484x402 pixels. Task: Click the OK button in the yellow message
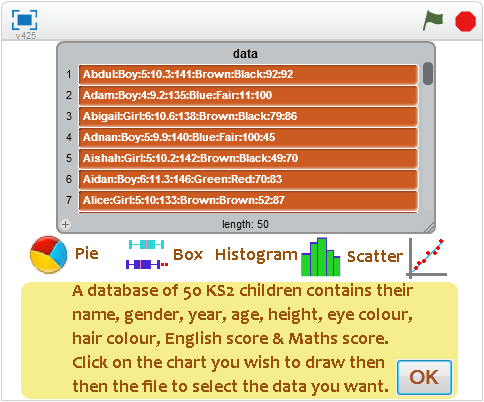coord(424,377)
